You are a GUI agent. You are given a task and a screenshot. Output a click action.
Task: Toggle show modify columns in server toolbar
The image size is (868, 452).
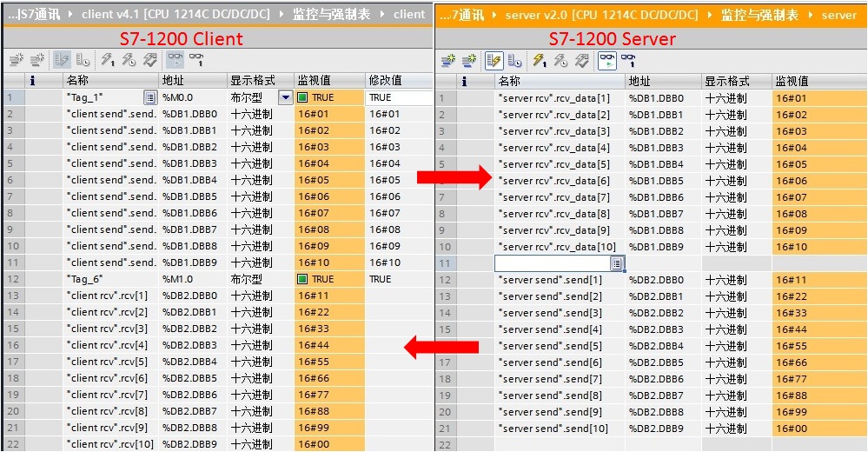coord(494,60)
